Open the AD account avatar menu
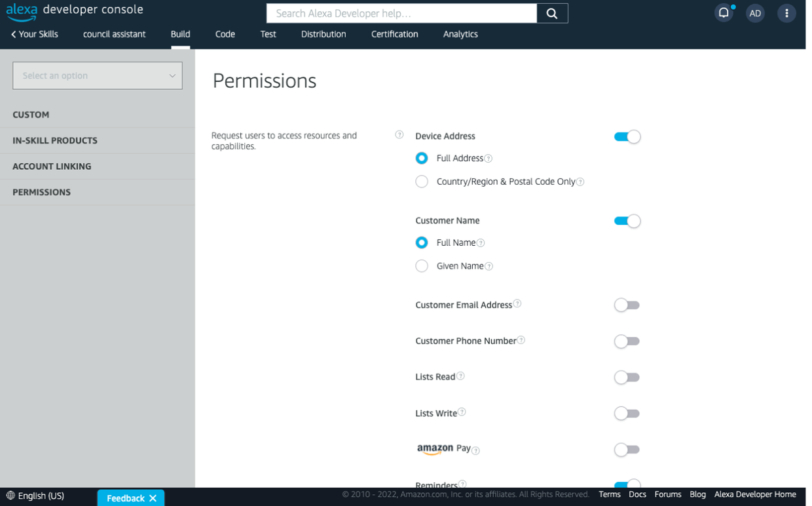The height and width of the screenshot is (506, 812). tap(755, 13)
